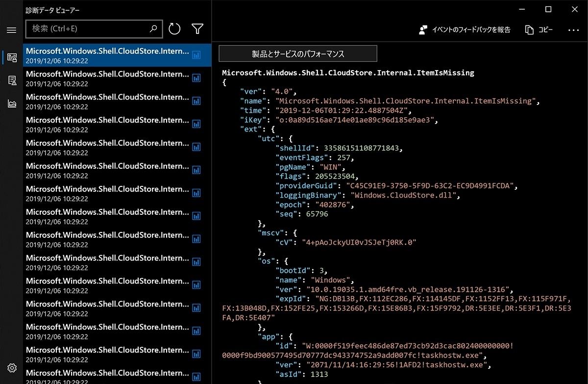Open the data chart summary sidebar icon

pyautogui.click(x=12, y=103)
